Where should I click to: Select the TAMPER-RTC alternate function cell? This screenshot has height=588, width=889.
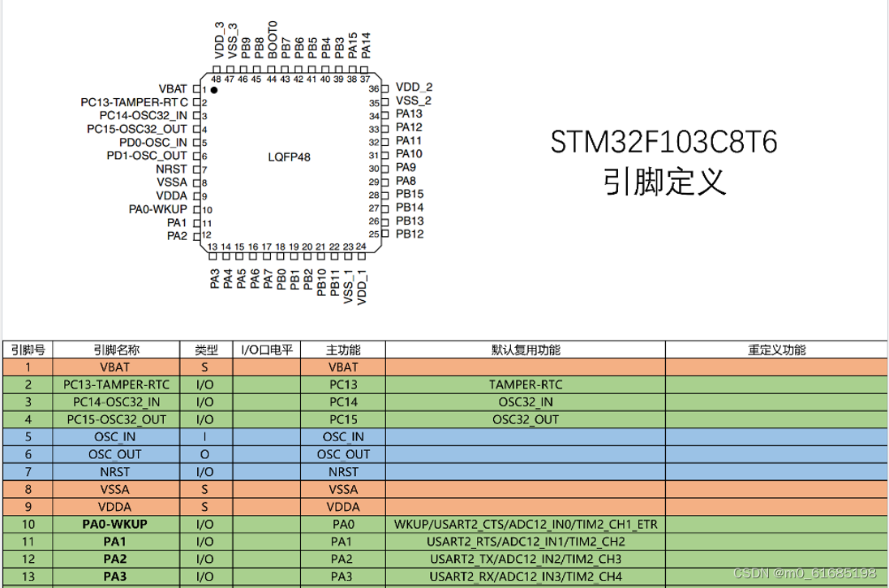[x=526, y=384]
